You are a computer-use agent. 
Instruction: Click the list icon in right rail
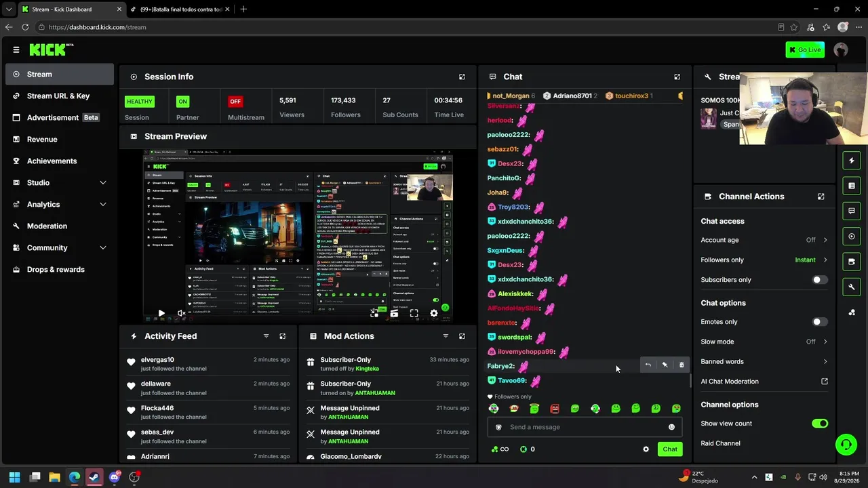[852, 186]
